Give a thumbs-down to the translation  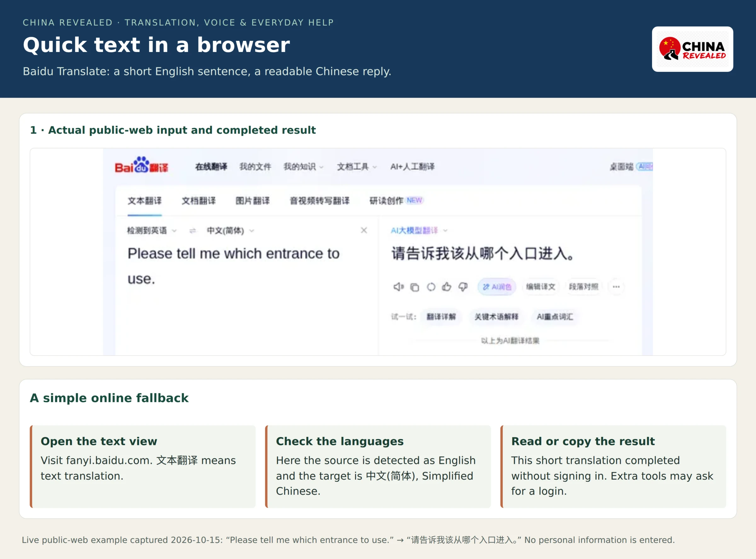tap(463, 287)
